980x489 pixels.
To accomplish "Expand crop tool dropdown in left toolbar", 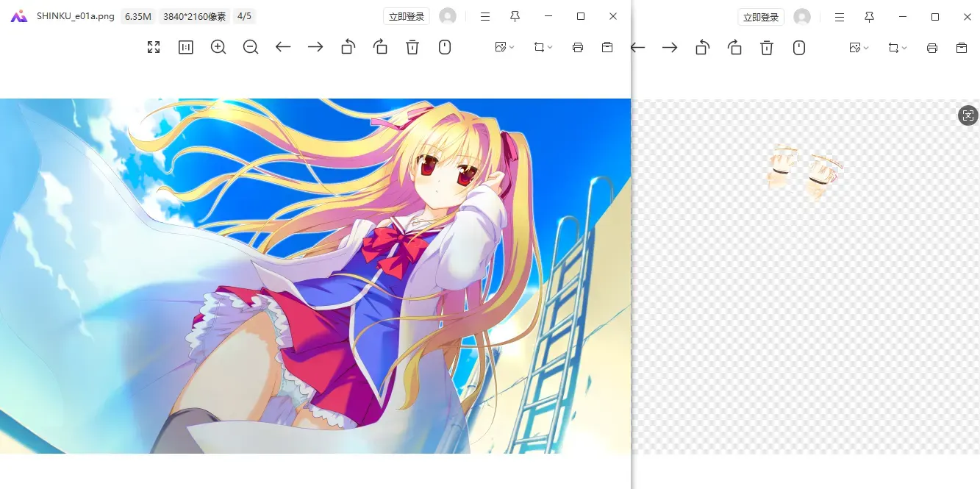I will 544,47.
